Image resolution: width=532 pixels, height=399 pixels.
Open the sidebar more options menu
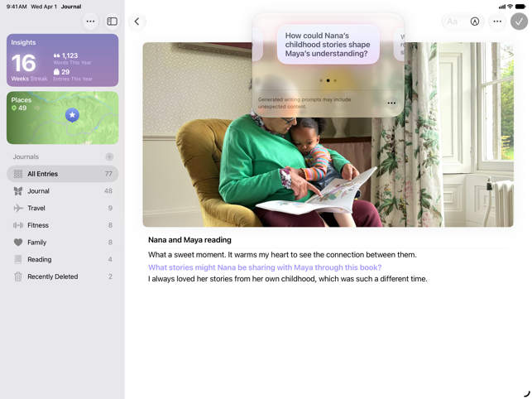click(90, 22)
